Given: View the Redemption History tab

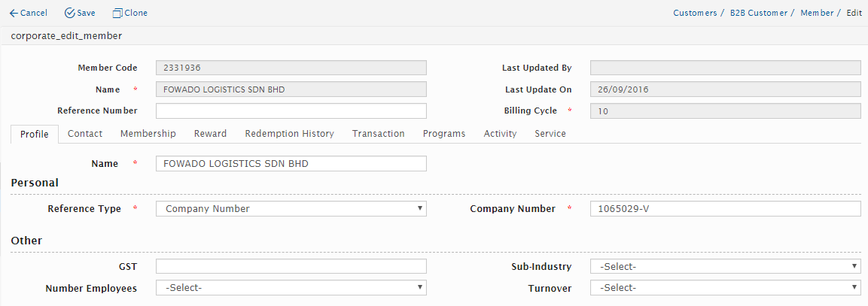Looking at the screenshot, I should (x=289, y=134).
